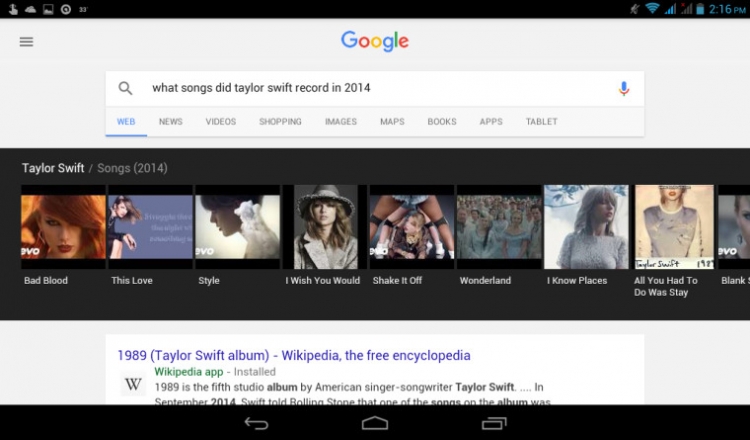Tap the Installed label beside Wikipedia app
The width and height of the screenshot is (750, 440).
[254, 372]
